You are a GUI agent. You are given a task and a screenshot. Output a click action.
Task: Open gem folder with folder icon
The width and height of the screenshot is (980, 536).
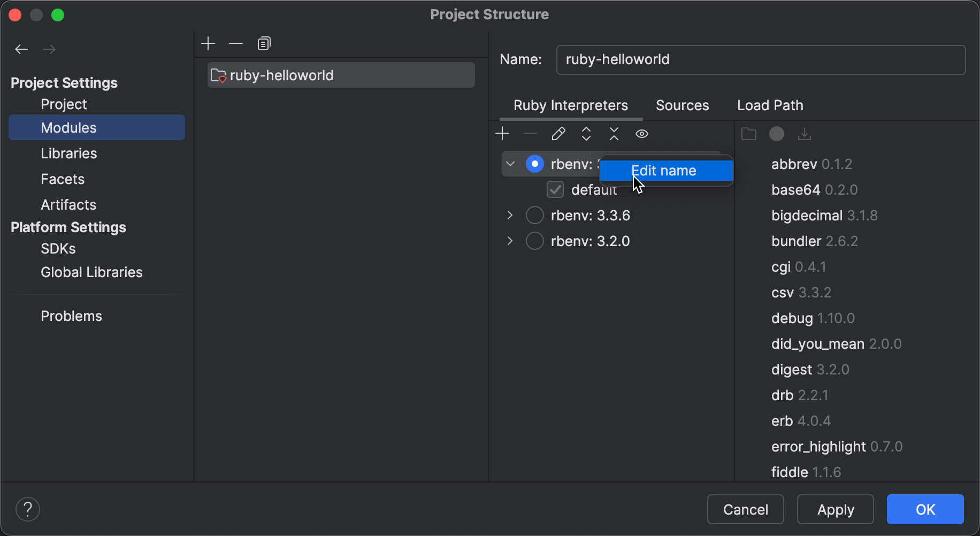pos(748,134)
